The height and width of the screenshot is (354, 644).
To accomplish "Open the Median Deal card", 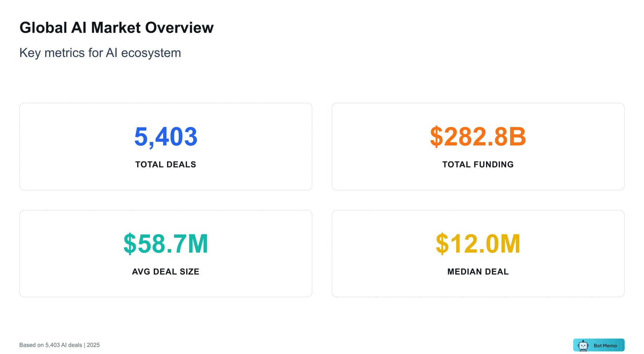I will (x=478, y=254).
